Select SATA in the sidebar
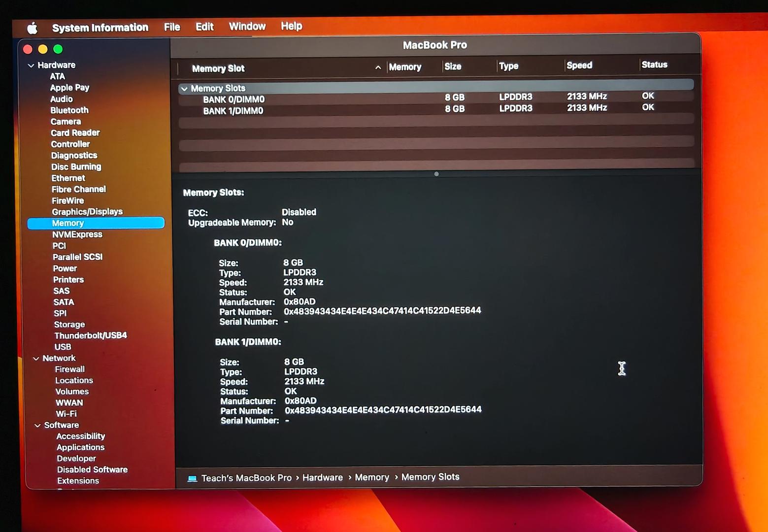 64,302
